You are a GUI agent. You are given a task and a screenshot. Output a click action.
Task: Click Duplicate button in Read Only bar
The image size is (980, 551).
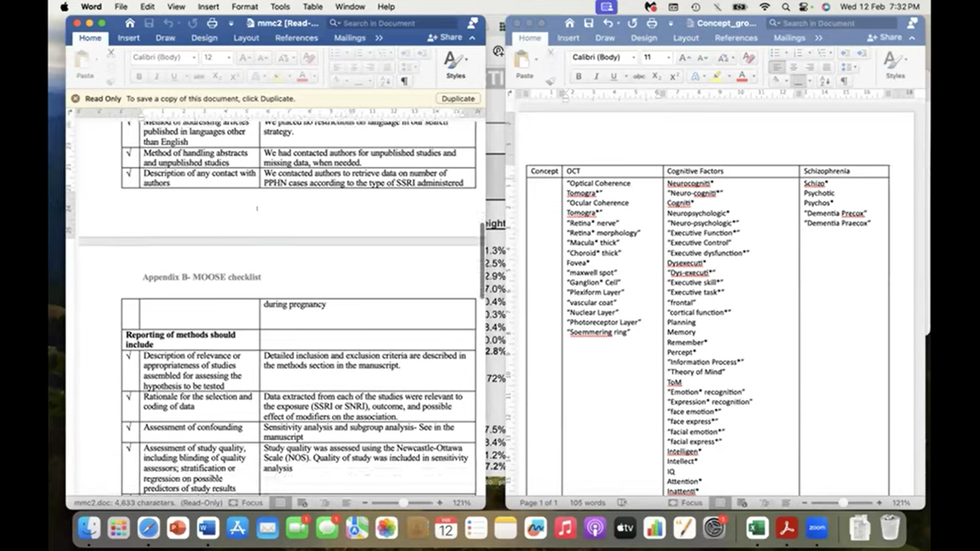[x=458, y=99]
